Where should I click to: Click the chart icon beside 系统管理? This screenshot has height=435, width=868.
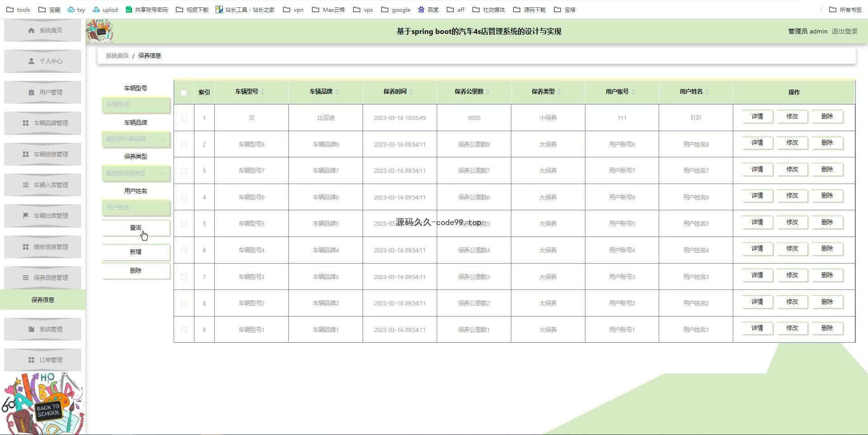coord(31,329)
